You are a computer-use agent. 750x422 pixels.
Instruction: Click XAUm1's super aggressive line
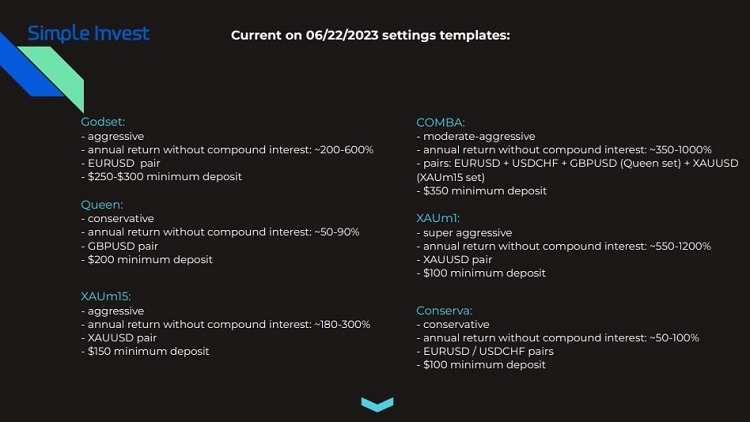[x=464, y=233]
